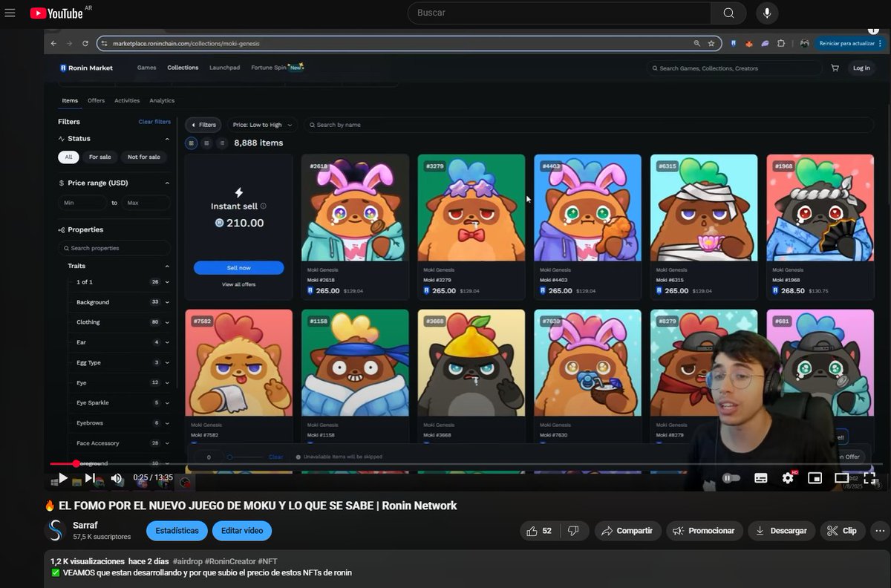Open the #airdrop hashtag link
The height and width of the screenshot is (588, 891).
pyautogui.click(x=189, y=561)
